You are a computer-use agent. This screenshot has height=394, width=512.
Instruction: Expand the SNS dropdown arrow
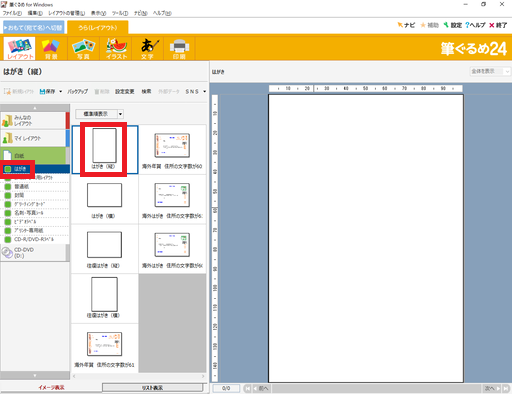pyautogui.click(x=204, y=91)
